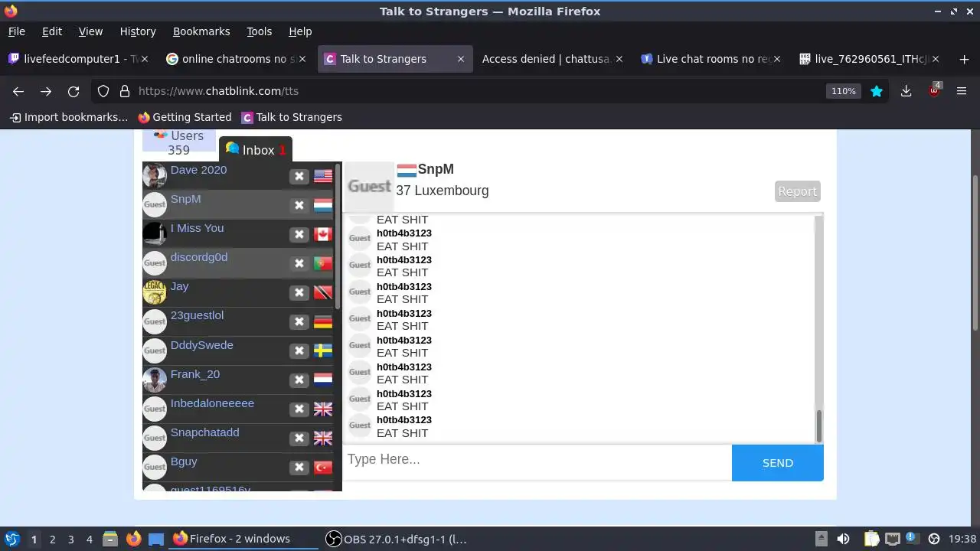Reload the current page
This screenshot has height=551, width=980.
click(73, 91)
